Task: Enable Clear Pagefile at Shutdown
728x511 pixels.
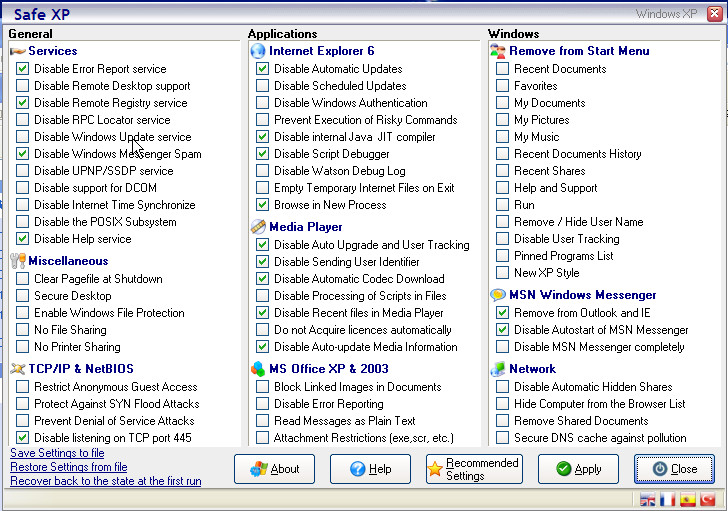Action: click(22, 279)
